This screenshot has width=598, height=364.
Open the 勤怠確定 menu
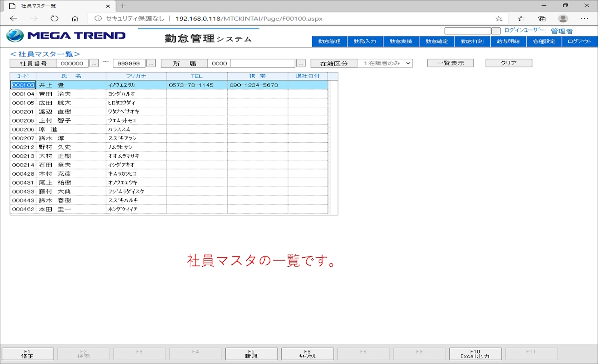(437, 42)
